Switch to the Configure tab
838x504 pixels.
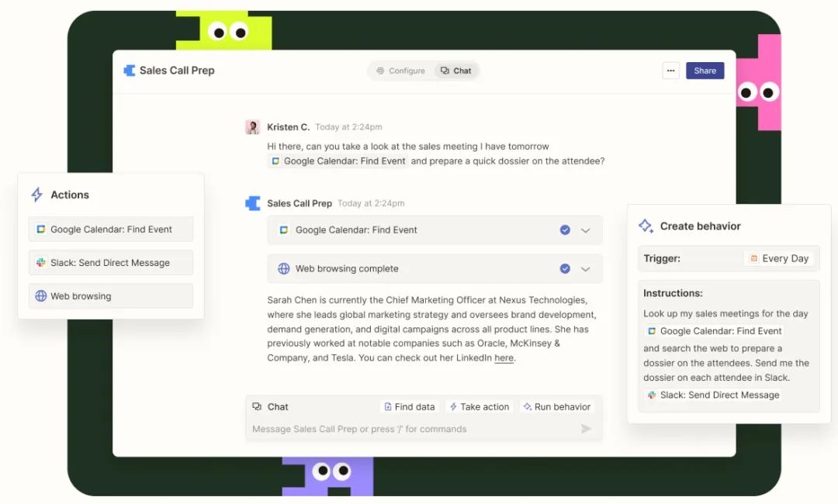(401, 71)
